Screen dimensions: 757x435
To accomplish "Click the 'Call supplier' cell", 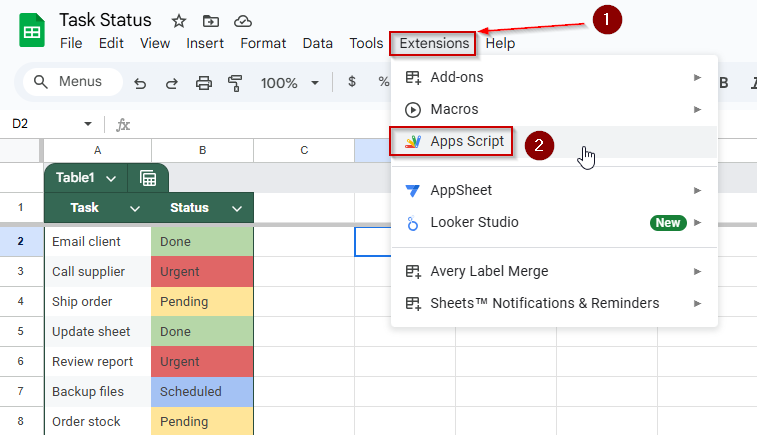I will coord(98,272).
